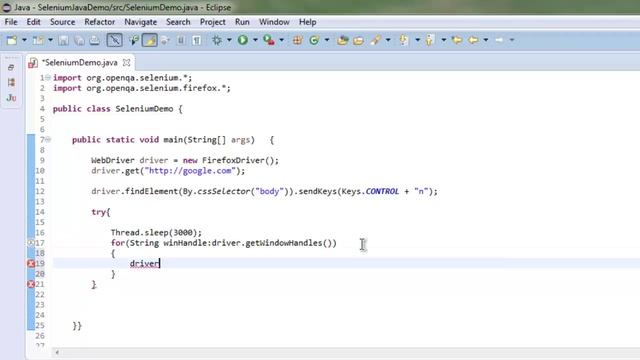
Task: Click the underlined 'driver' text on line 19
Action: coord(144,264)
